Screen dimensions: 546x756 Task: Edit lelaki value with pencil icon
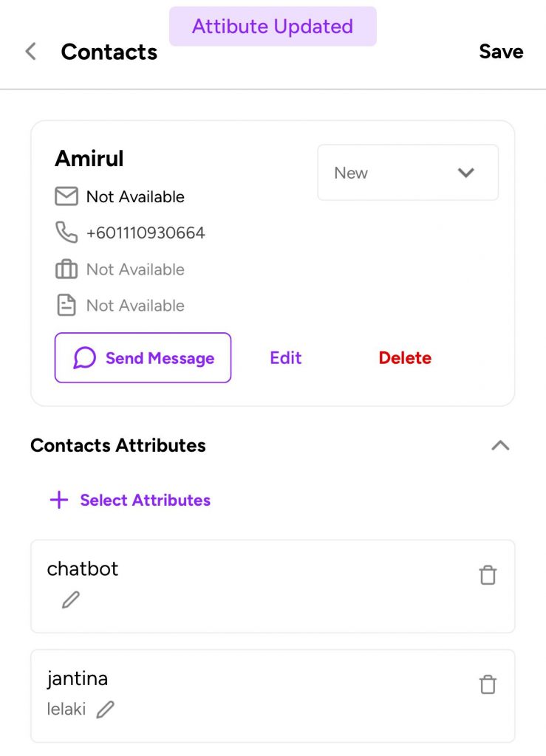[x=105, y=709]
